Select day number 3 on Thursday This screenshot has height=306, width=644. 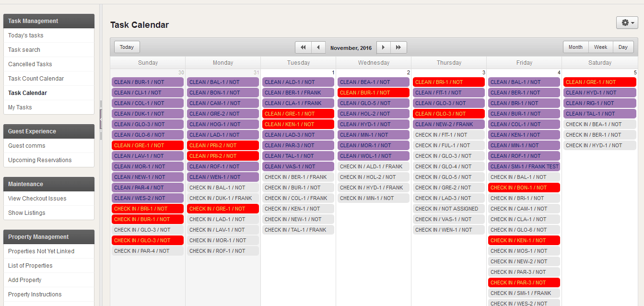pos(483,72)
